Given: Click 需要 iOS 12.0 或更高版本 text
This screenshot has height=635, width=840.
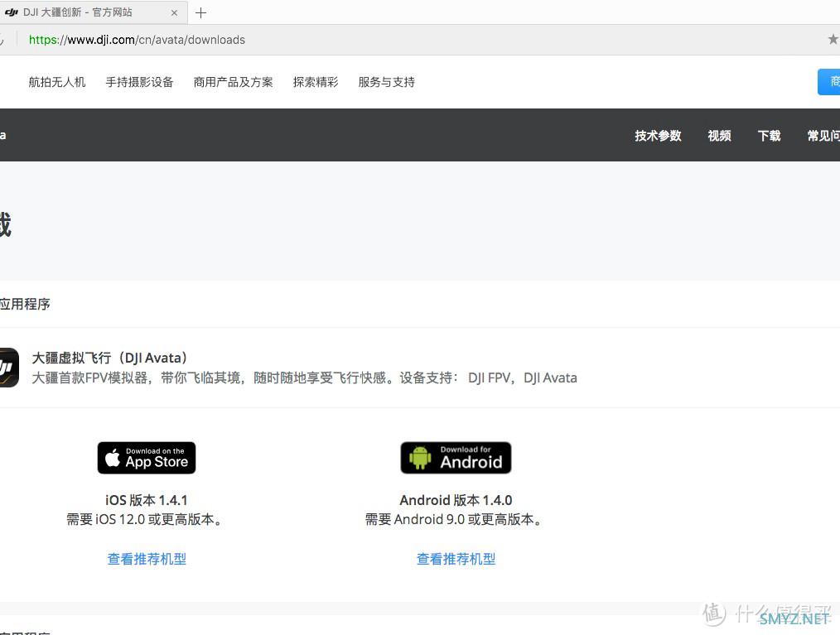Looking at the screenshot, I should (x=143, y=519).
